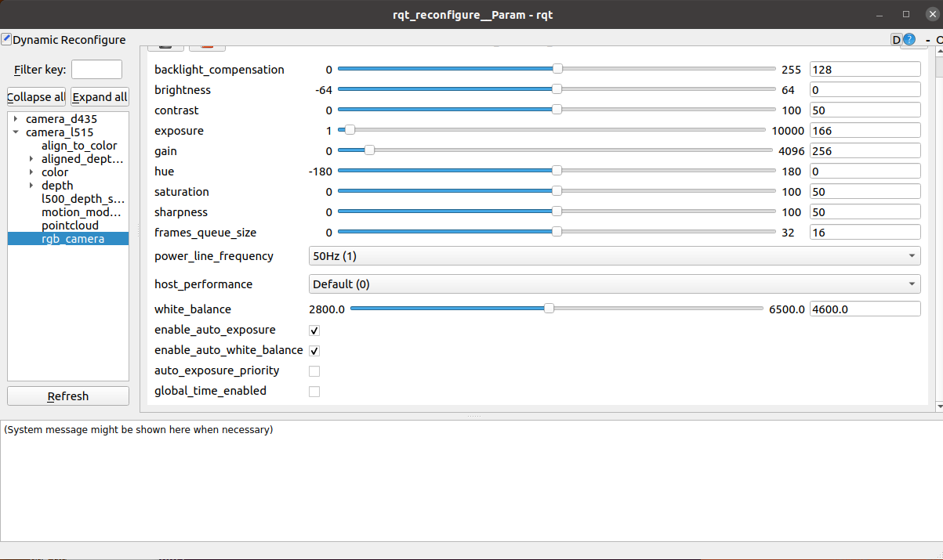The width and height of the screenshot is (943, 560).
Task: Open settings via the D icon top right
Action: point(897,39)
